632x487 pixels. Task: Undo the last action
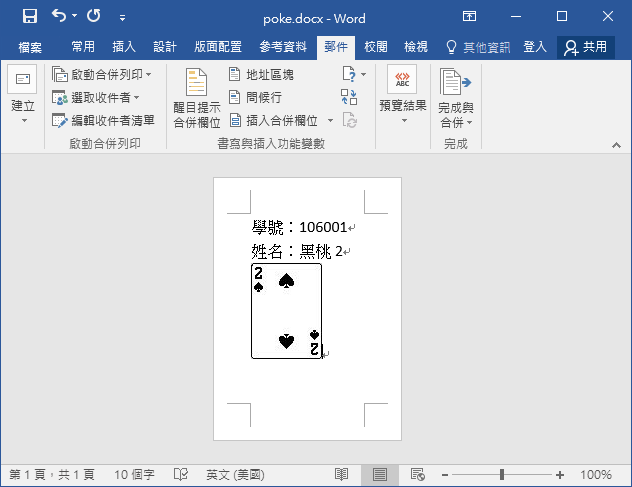59,16
